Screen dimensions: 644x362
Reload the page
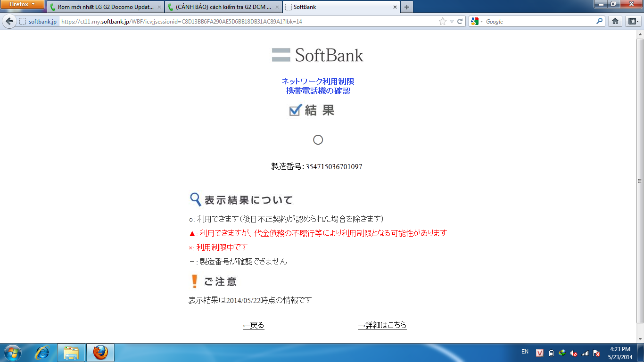tap(460, 22)
